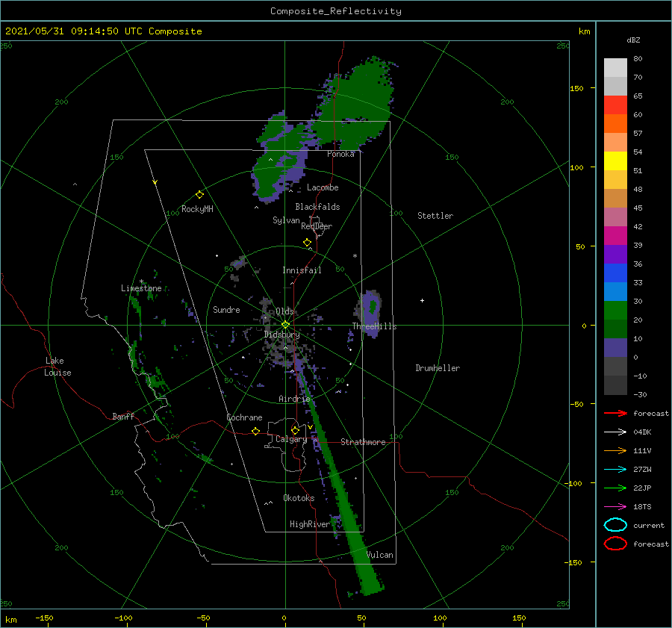Click the Didsbury town label
The height and width of the screenshot is (628, 672).
click(281, 335)
